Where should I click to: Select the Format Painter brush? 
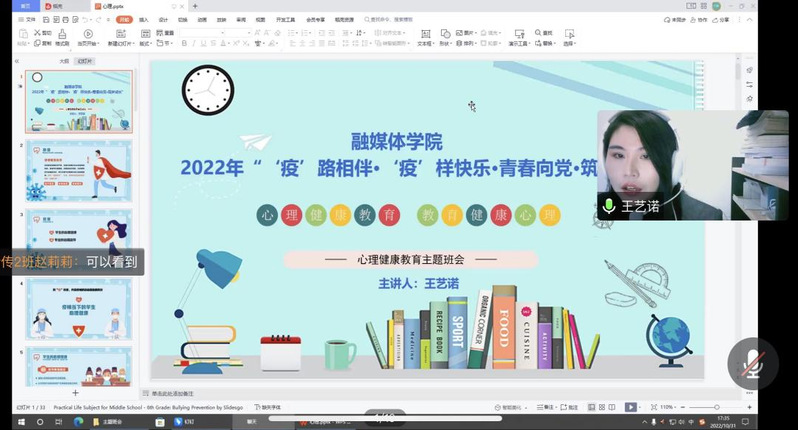tap(62, 34)
